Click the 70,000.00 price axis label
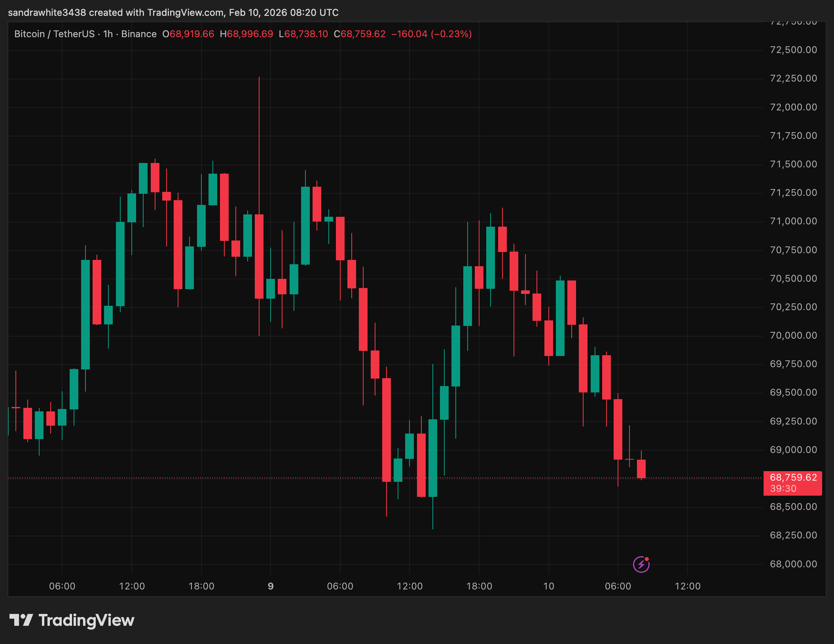The width and height of the screenshot is (834, 644). click(x=793, y=335)
